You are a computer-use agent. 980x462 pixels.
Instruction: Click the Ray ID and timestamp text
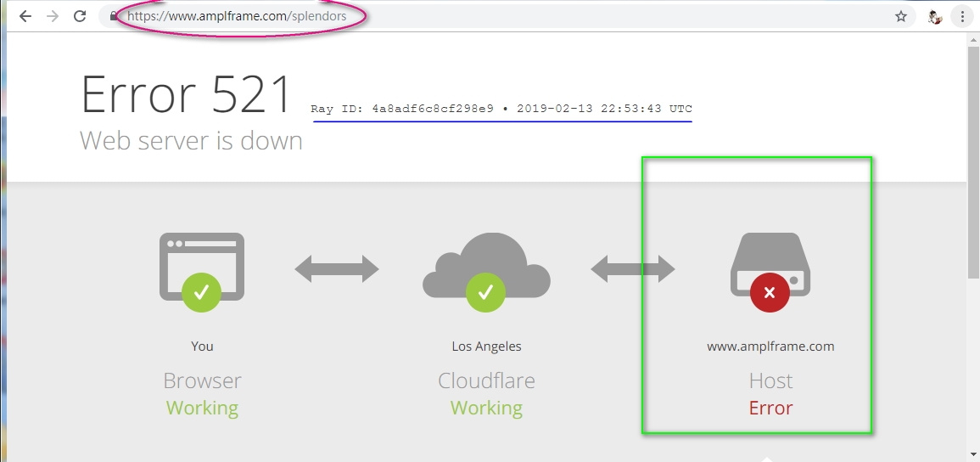[501, 109]
